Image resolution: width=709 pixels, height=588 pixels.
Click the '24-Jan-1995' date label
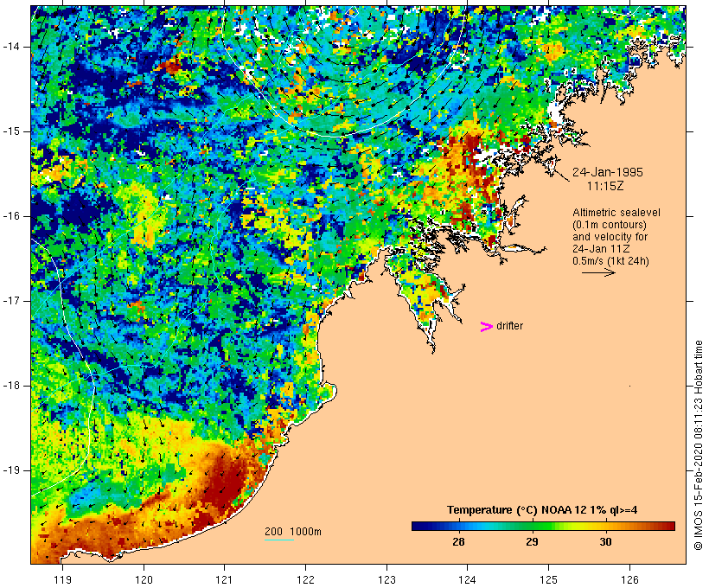[x=608, y=172]
